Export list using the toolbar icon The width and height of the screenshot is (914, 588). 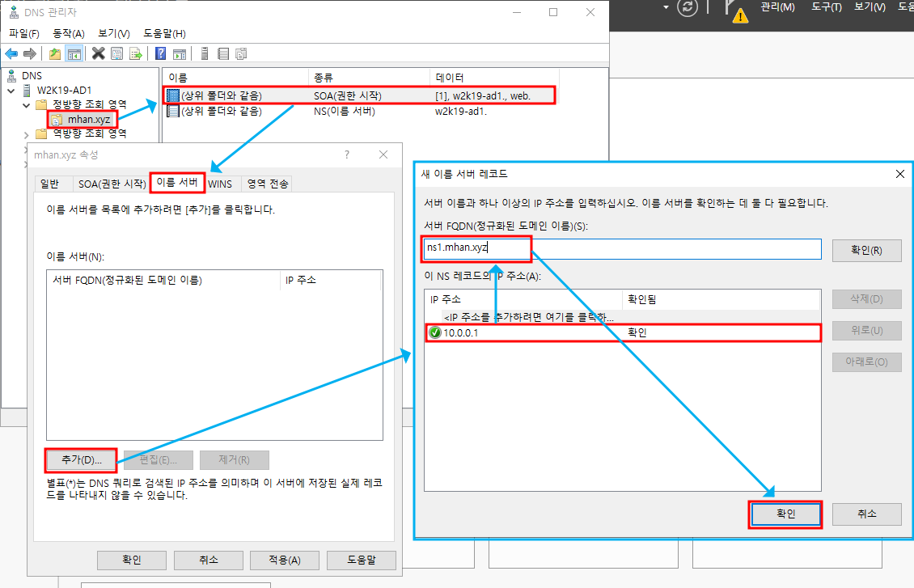(136, 54)
